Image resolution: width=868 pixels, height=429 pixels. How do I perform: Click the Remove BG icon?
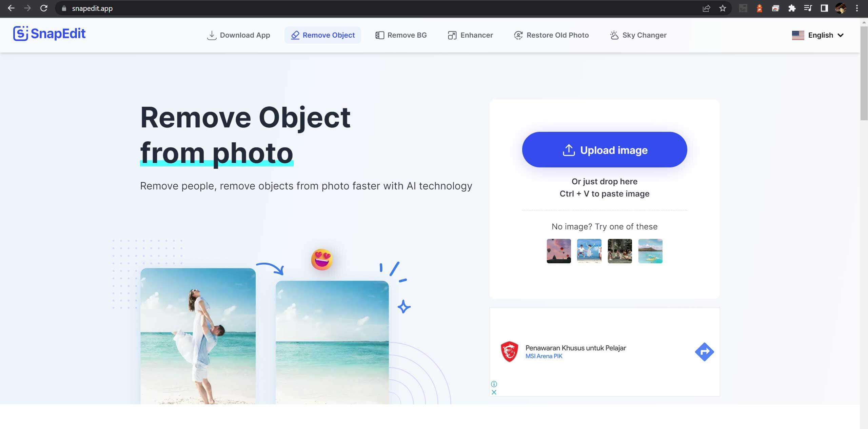[379, 35]
